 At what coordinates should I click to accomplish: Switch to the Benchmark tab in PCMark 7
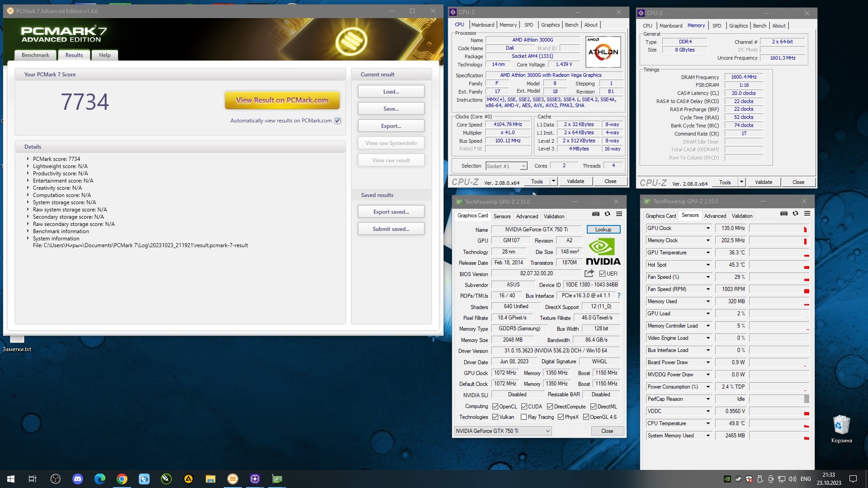(x=36, y=55)
